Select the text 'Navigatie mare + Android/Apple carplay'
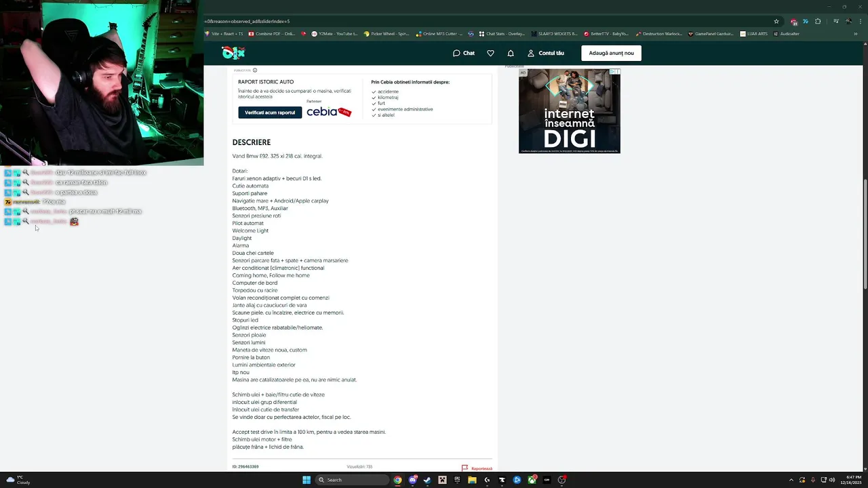The height and width of the screenshot is (488, 868). [x=280, y=201]
